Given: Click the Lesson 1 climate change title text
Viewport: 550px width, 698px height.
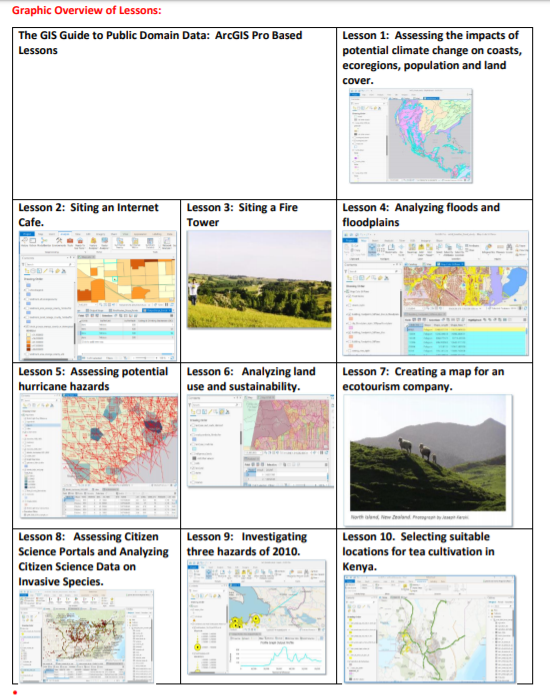Looking at the screenshot, I should pos(432,58).
